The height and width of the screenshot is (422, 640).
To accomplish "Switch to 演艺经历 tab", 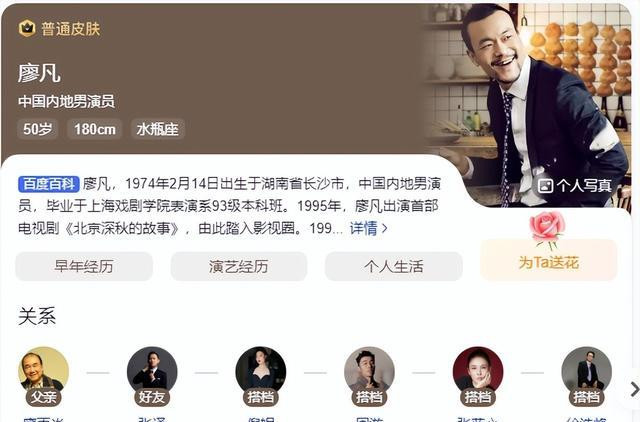I will 239,267.
